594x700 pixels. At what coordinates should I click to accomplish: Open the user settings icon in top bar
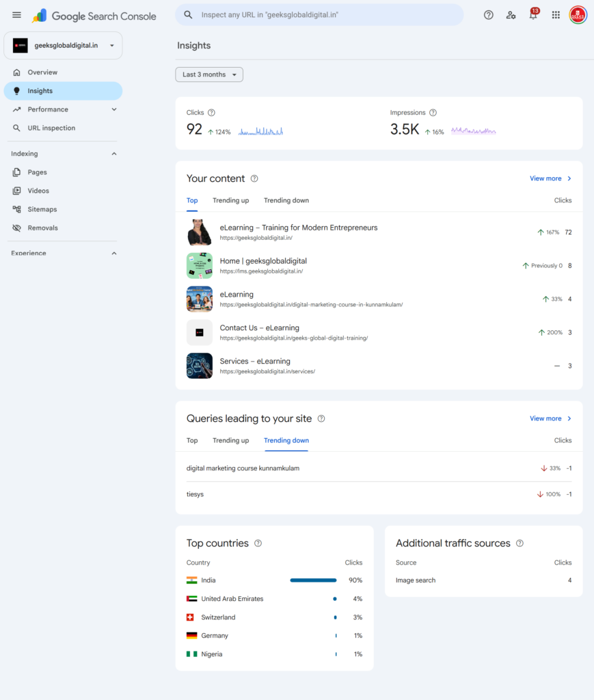point(511,15)
